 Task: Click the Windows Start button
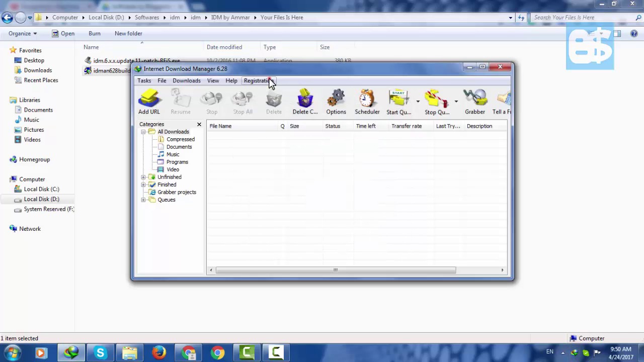(x=13, y=352)
